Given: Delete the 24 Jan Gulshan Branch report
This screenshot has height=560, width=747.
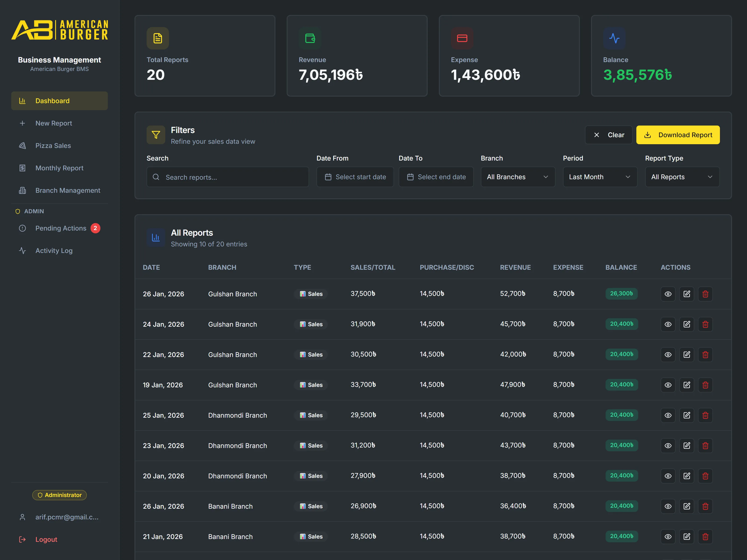Looking at the screenshot, I should pyautogui.click(x=705, y=324).
